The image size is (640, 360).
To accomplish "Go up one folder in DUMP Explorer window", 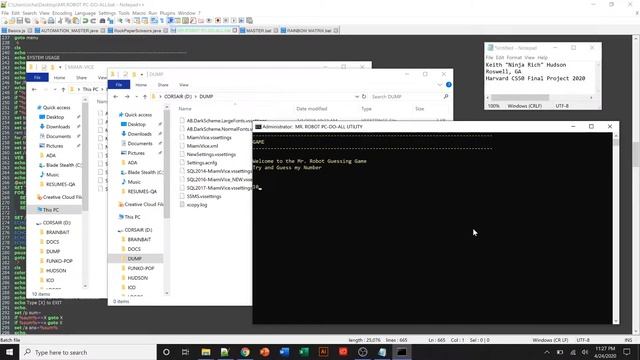I will click(x=145, y=97).
